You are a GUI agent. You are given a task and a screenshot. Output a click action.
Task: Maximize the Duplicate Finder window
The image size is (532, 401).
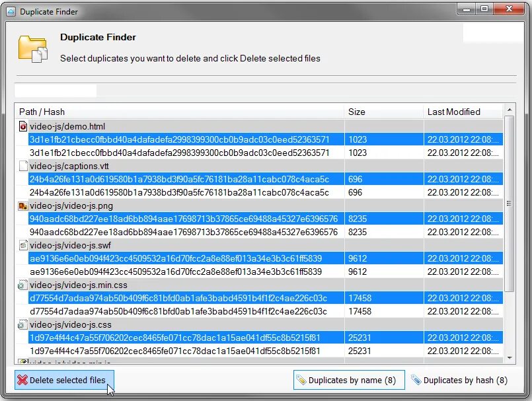click(x=484, y=9)
